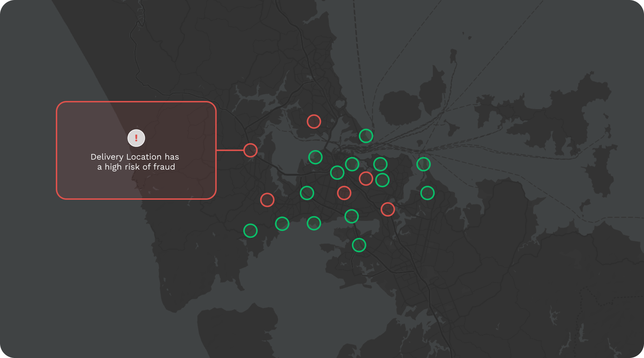Click the red line connecting callout to marker
This screenshot has width=644, height=358.
(x=230, y=150)
